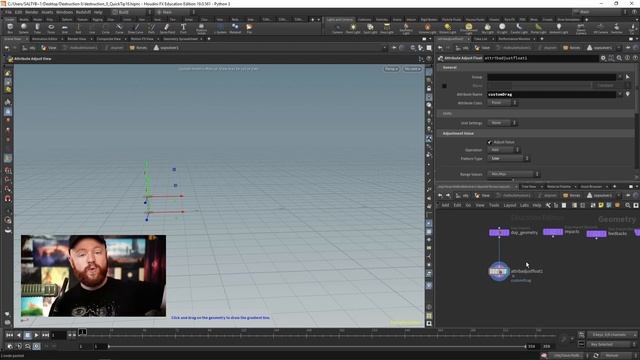Click the current frame marker on timeline
This screenshot has height=360, width=640.
point(82,332)
